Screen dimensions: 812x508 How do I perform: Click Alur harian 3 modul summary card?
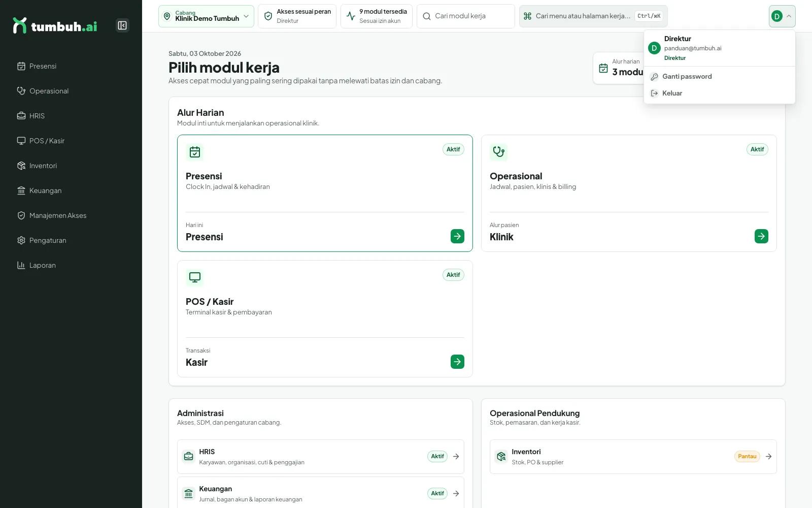pyautogui.click(x=619, y=68)
